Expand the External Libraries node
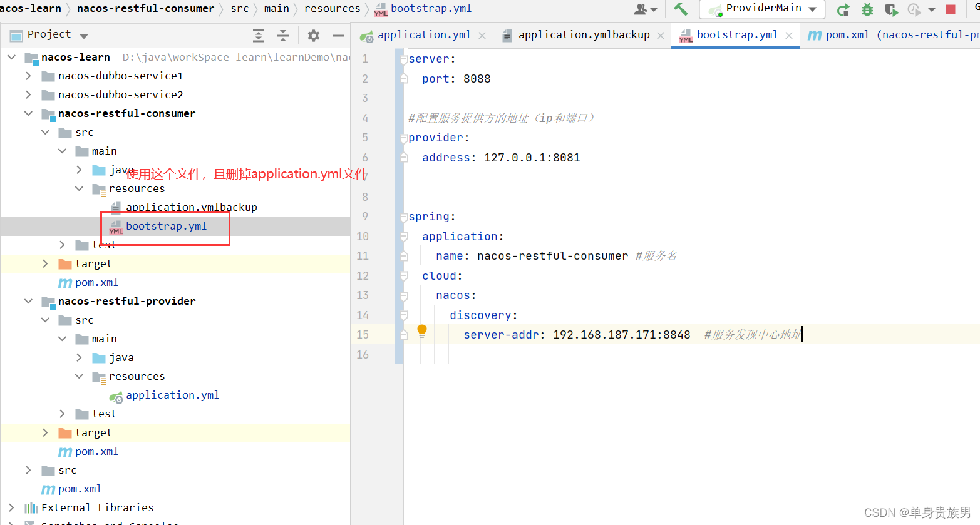The width and height of the screenshot is (980, 525). point(11,507)
